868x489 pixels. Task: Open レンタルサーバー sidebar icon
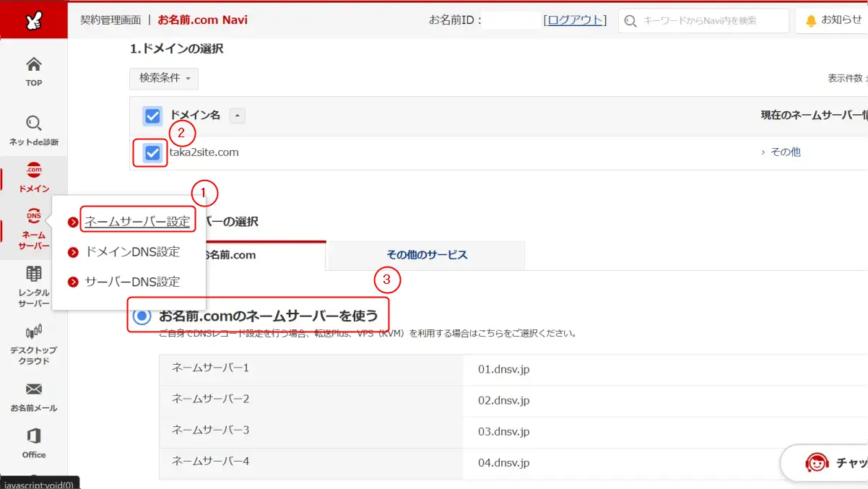tap(34, 274)
